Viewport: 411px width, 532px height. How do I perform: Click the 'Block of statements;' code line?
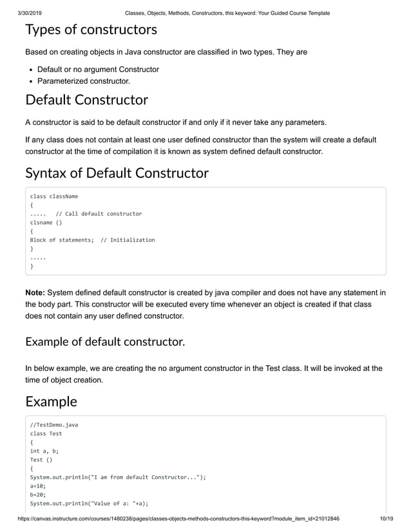pos(62,240)
